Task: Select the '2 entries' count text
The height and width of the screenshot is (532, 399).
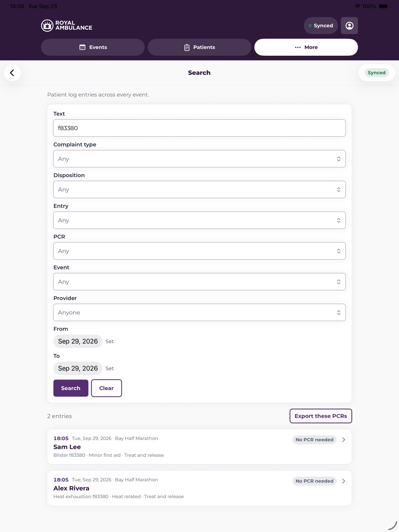Action: click(59, 416)
